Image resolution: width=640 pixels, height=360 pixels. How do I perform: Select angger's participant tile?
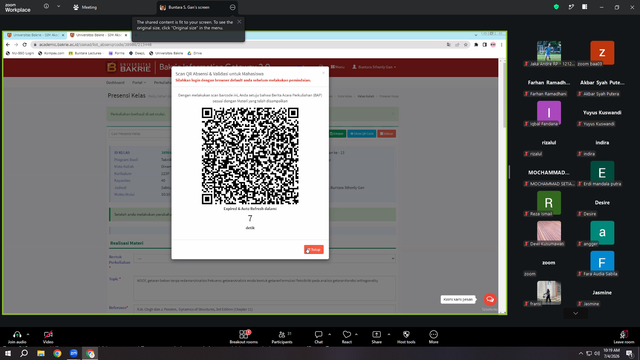[x=602, y=233]
